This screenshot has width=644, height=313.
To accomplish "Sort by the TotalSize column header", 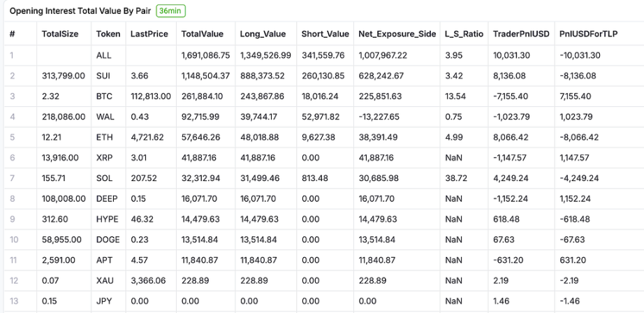I will 60,34.
